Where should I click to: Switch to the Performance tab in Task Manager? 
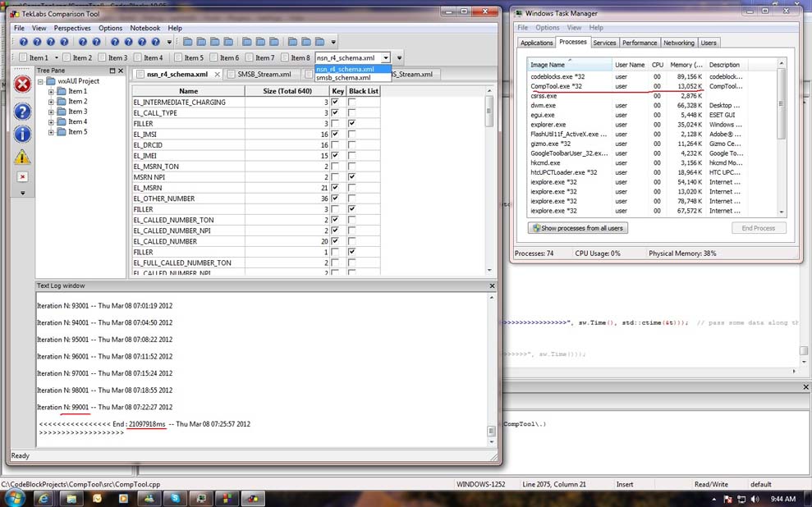(x=639, y=43)
